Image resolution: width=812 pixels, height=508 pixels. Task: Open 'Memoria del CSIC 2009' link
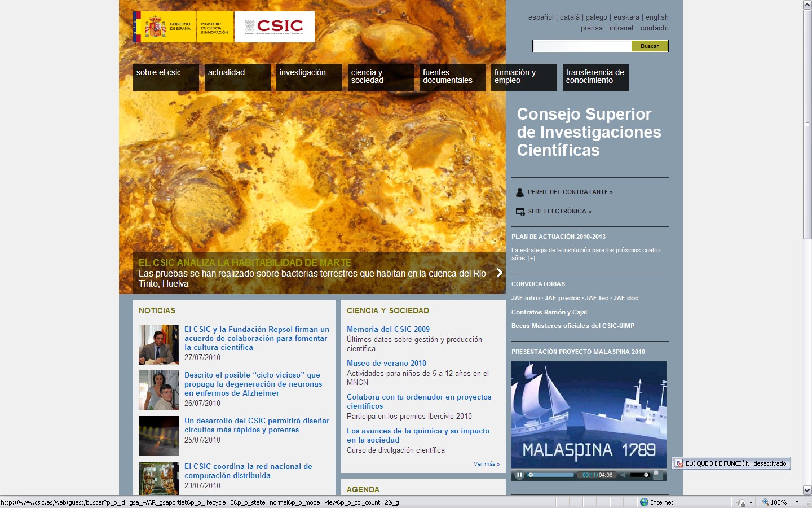click(x=388, y=330)
